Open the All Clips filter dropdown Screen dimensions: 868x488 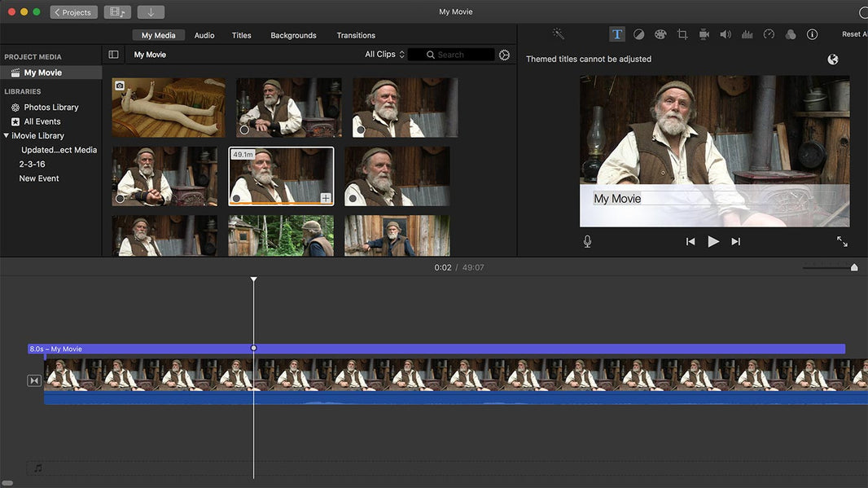click(384, 54)
